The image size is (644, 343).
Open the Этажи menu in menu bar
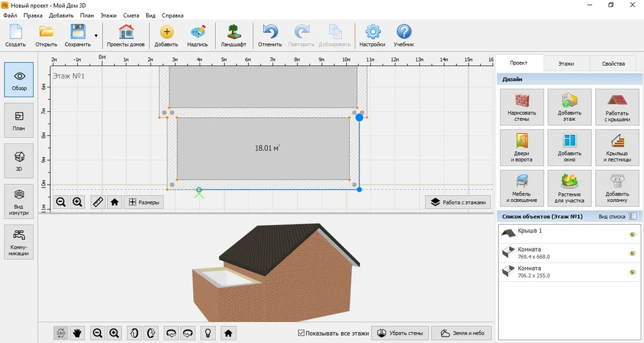coord(108,15)
